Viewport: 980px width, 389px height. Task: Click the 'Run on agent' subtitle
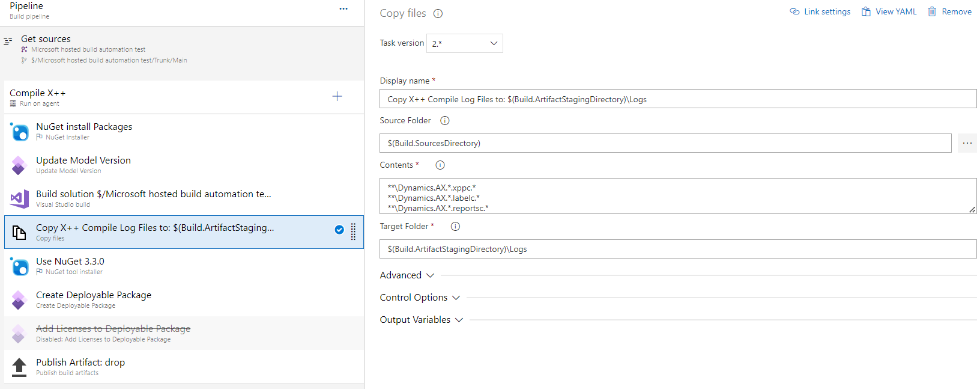click(x=40, y=104)
